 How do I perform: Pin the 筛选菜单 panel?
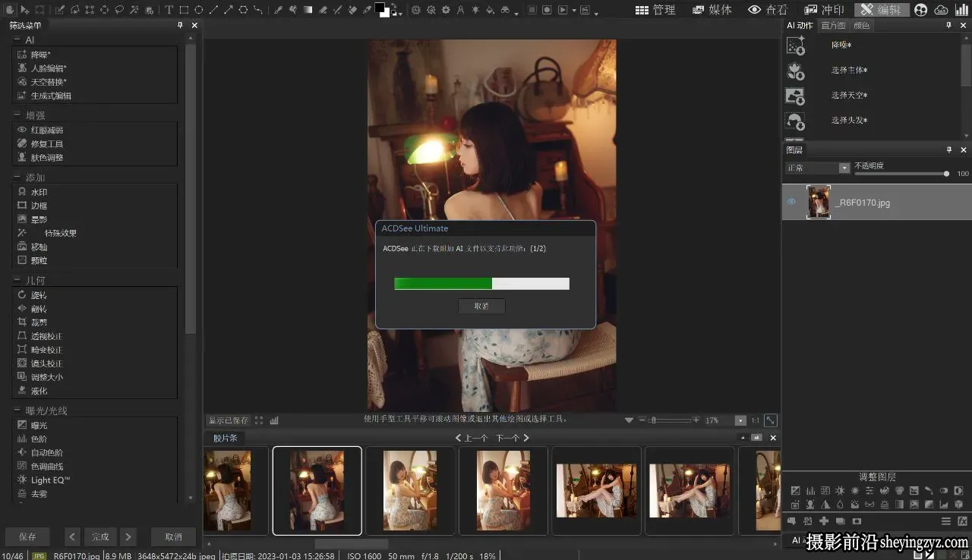pos(180,25)
